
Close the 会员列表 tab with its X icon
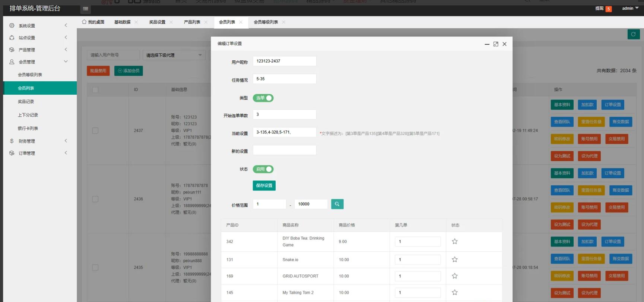pyautogui.click(x=241, y=22)
